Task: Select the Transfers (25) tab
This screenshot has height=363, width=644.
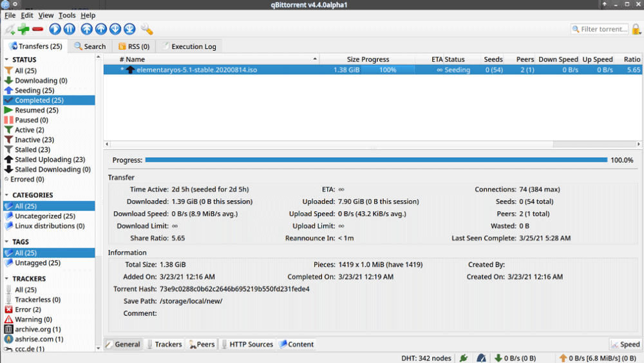Action: (35, 46)
